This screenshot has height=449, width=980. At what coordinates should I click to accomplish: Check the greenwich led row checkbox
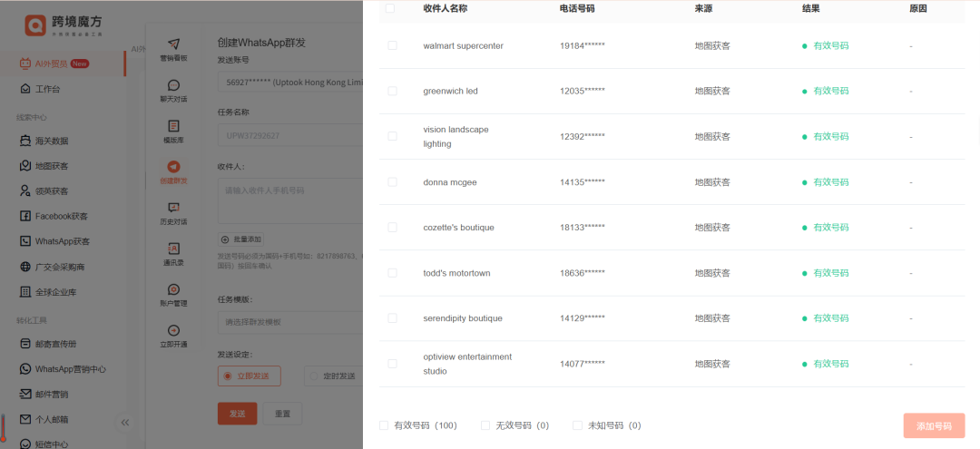[x=393, y=91]
